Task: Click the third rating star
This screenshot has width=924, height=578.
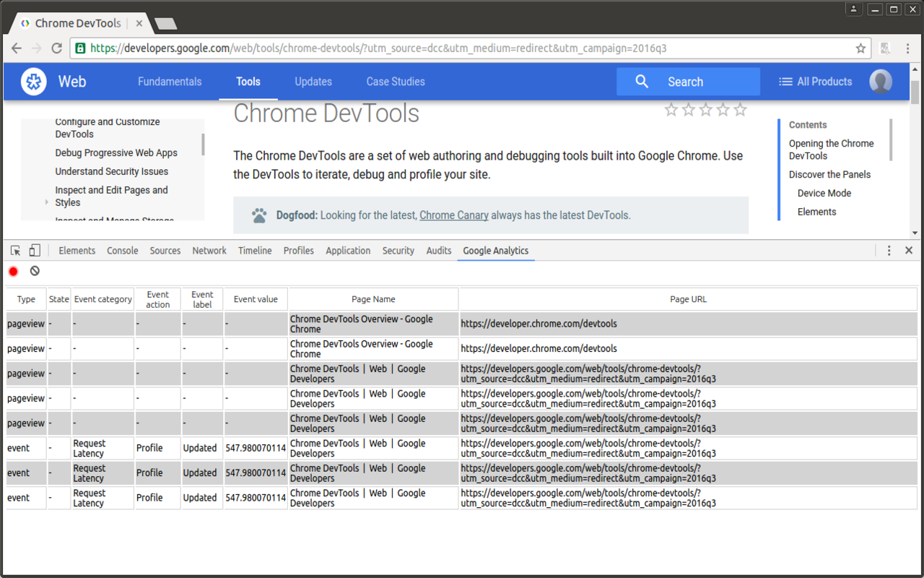Action: click(x=705, y=110)
